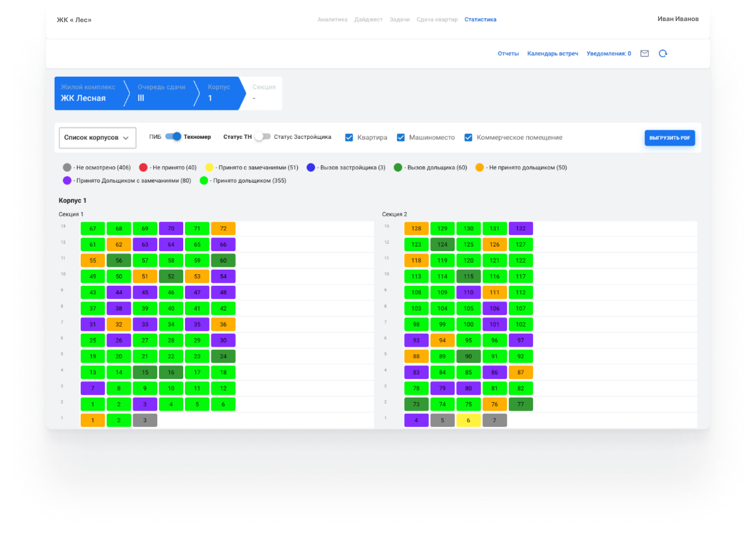Image resolution: width=756 pixels, height=533 pixels.
Task: Click the orange 'Не принято дольщиком' legend dot
Action: 480,167
